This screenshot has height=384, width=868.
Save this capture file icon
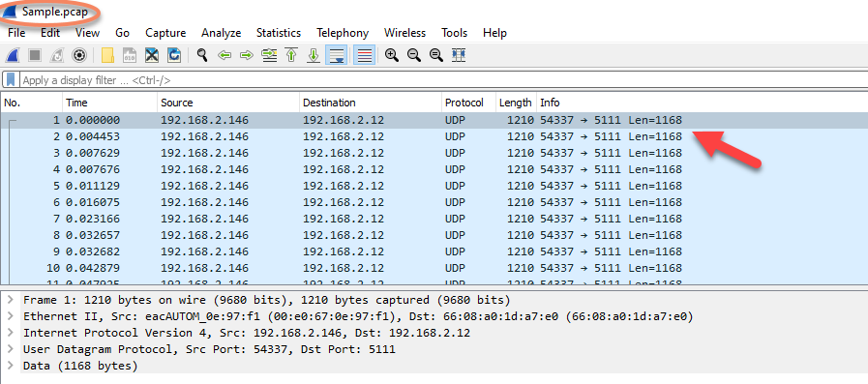pos(130,55)
